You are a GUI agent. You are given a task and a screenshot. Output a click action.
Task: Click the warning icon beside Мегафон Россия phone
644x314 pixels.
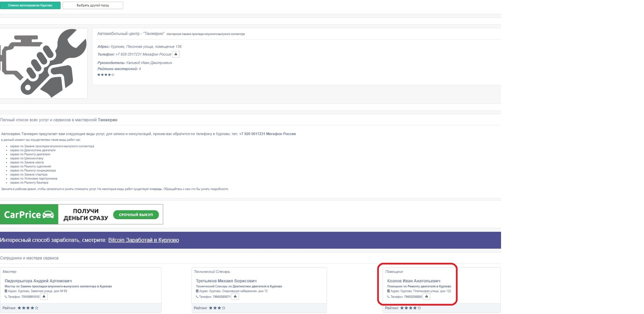point(176,54)
